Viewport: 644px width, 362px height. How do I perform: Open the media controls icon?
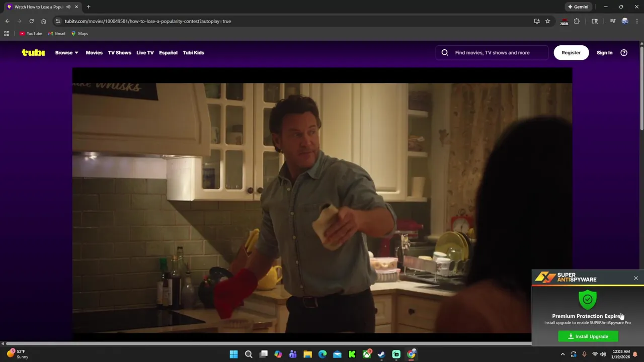[612, 21]
